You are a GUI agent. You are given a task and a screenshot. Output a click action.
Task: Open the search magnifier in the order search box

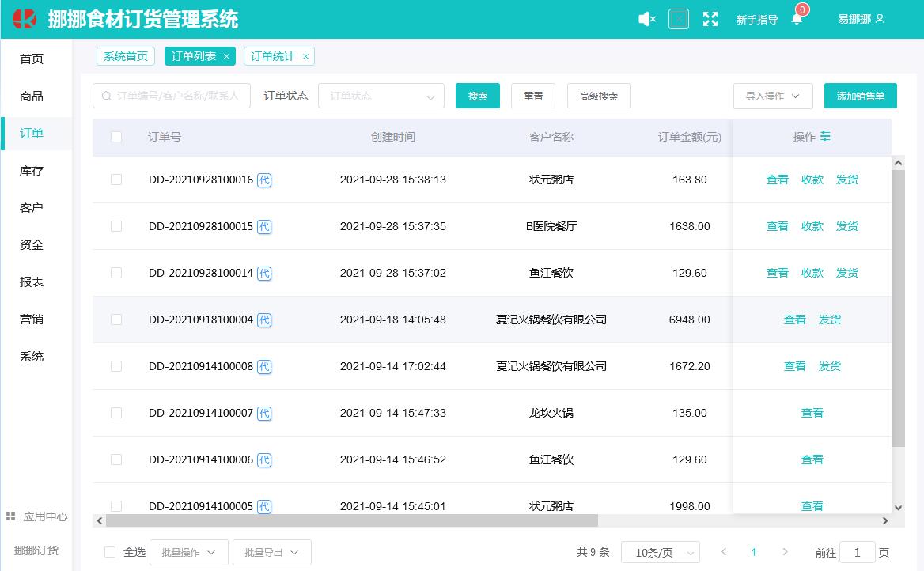(x=105, y=96)
